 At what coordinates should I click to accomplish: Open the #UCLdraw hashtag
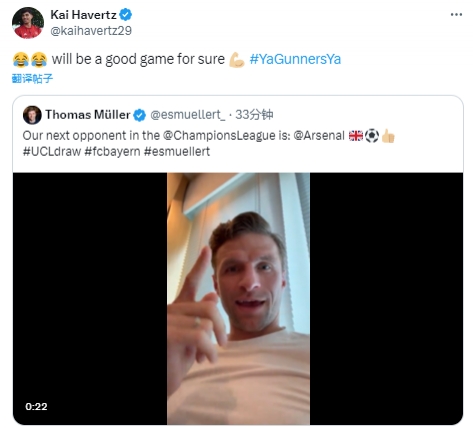tap(52, 152)
